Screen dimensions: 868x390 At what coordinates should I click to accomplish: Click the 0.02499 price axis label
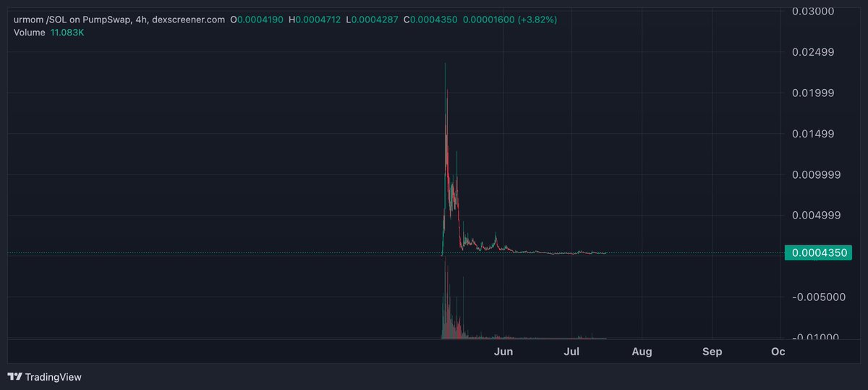(814, 52)
